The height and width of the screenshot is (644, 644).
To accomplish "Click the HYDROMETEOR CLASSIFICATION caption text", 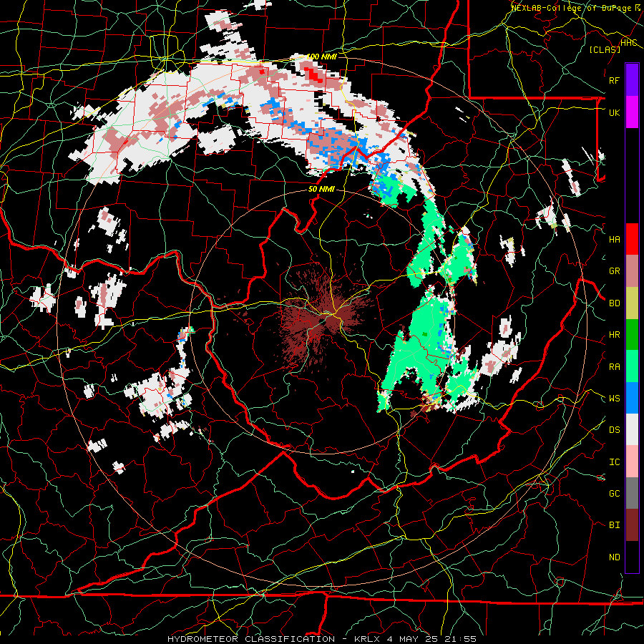I will (x=251, y=639).
